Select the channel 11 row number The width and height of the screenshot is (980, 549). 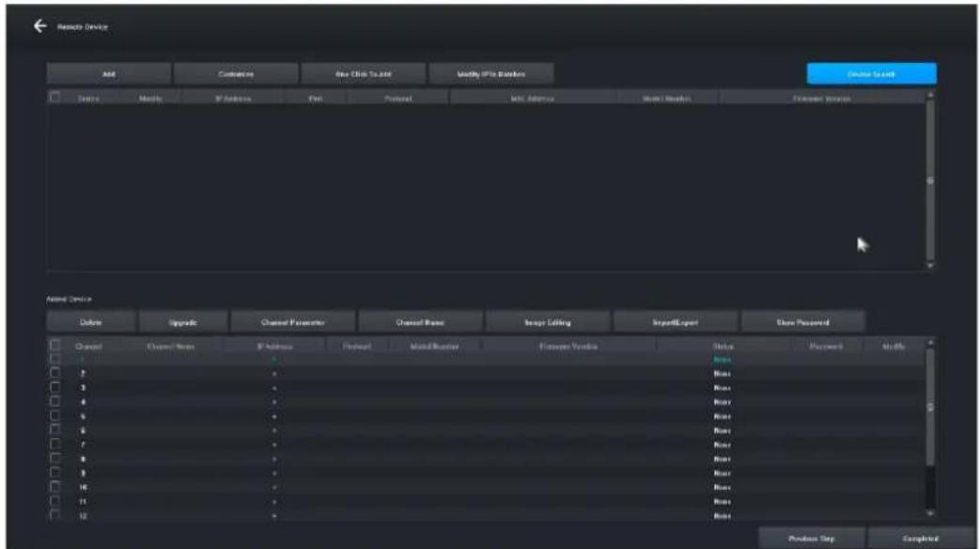click(83, 501)
